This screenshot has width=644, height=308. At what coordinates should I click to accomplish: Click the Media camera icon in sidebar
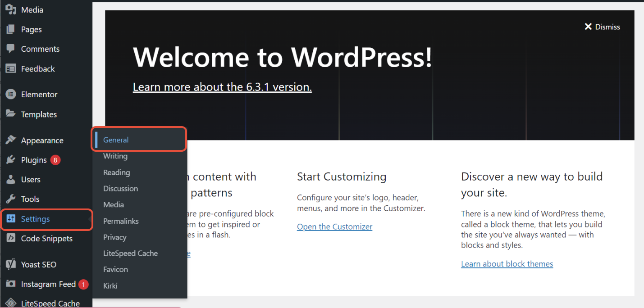[11, 9]
